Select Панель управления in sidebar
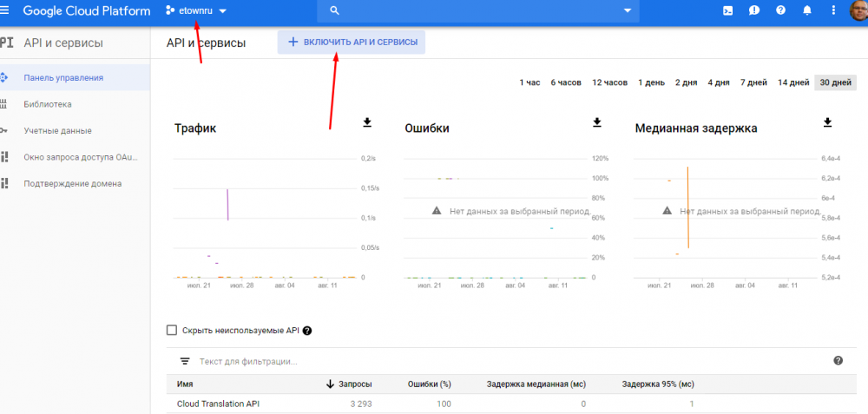This screenshot has width=868, height=414. coord(63,78)
